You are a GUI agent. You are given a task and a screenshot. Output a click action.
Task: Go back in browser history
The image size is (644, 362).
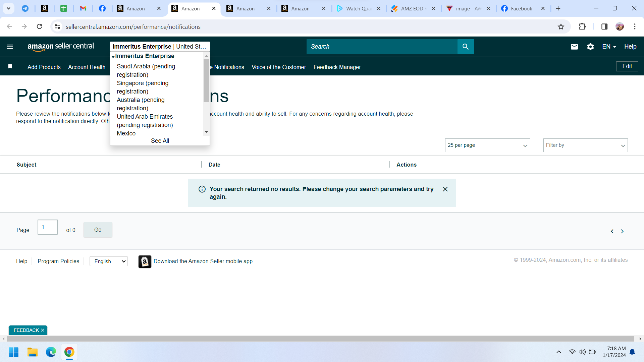pos(9,26)
